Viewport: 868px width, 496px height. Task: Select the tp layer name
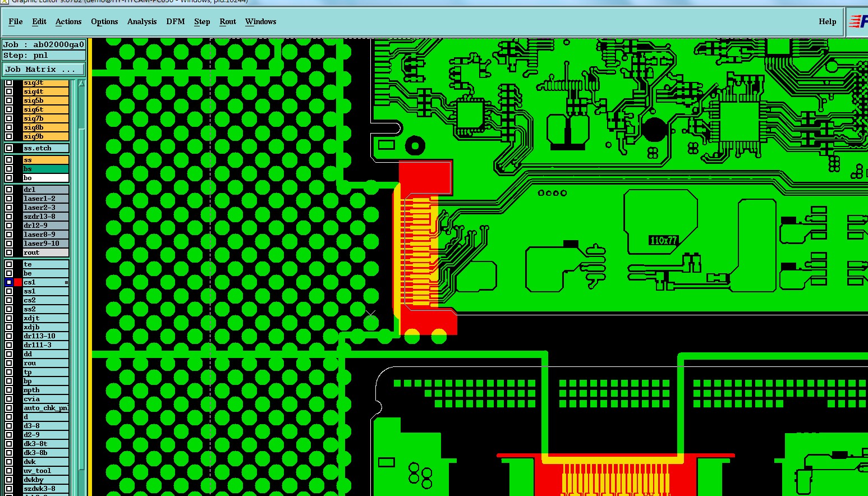point(45,372)
